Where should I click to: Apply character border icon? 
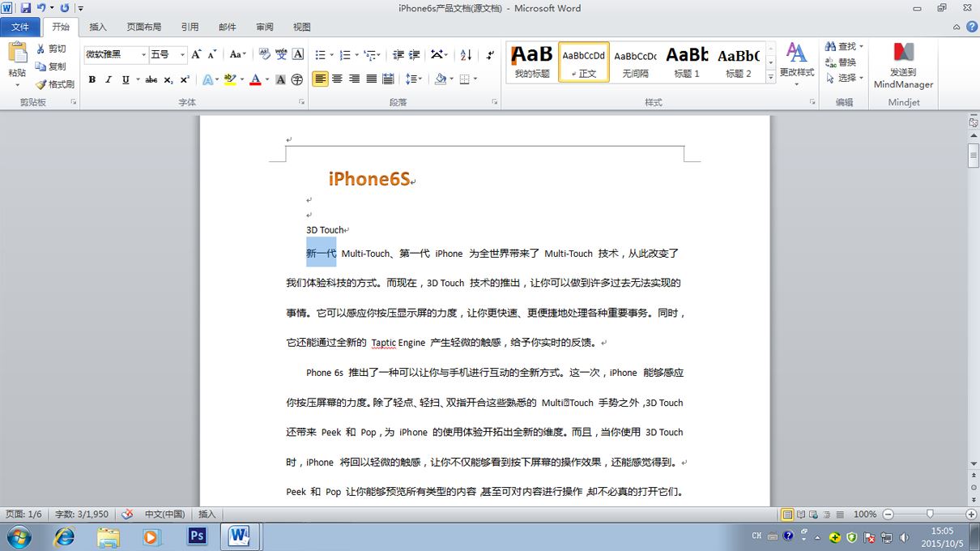coord(297,54)
